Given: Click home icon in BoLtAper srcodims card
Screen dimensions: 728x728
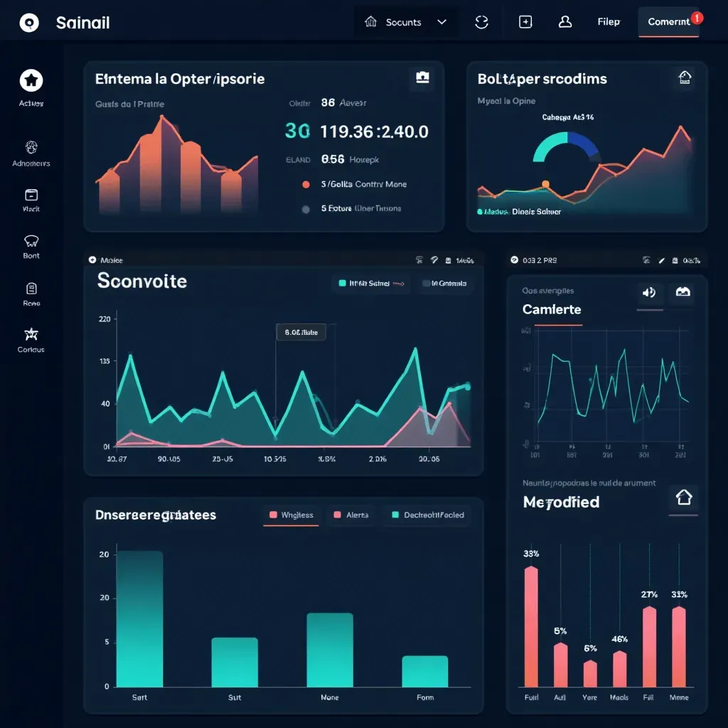Looking at the screenshot, I should pos(685,77).
